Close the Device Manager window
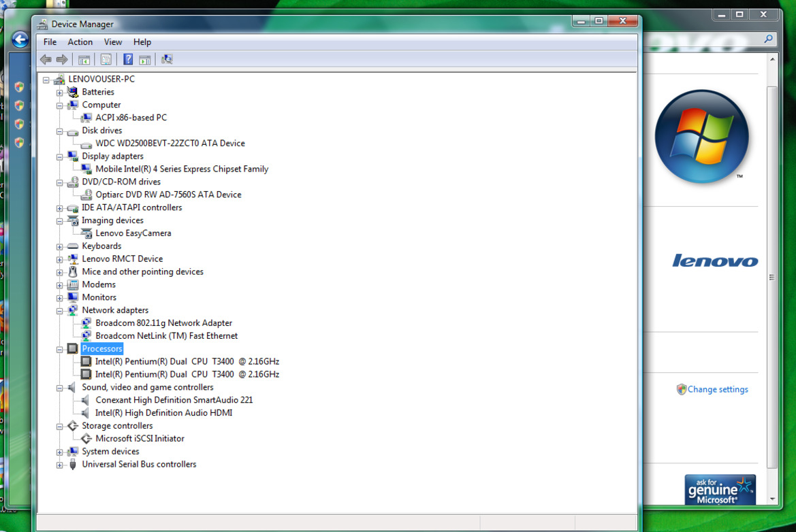Viewport: 796px width, 532px height. (623, 21)
